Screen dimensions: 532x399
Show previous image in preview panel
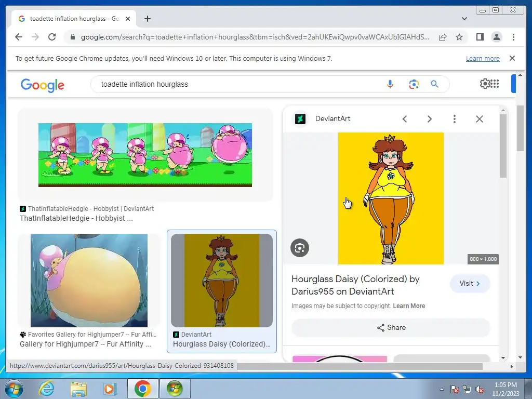404,119
